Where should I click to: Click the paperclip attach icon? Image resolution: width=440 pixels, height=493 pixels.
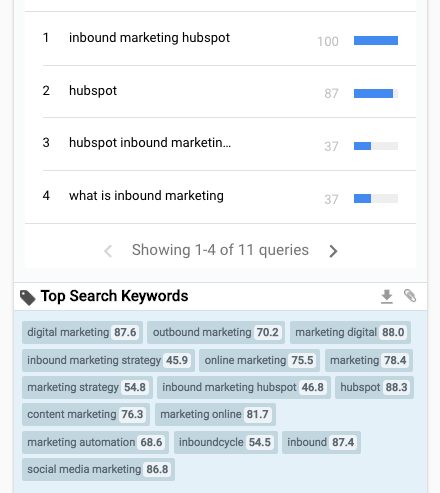click(410, 296)
